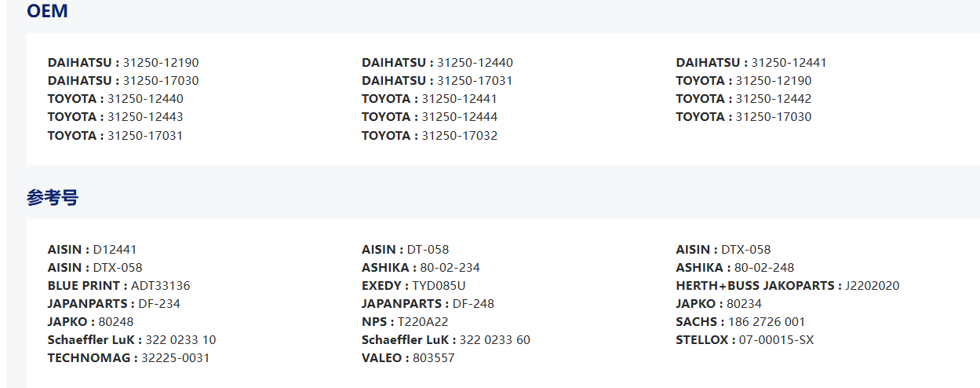This screenshot has width=980, height=388.
Task: Click the Schaeffler LuK 322 0233 60 reference
Action: pos(494,340)
